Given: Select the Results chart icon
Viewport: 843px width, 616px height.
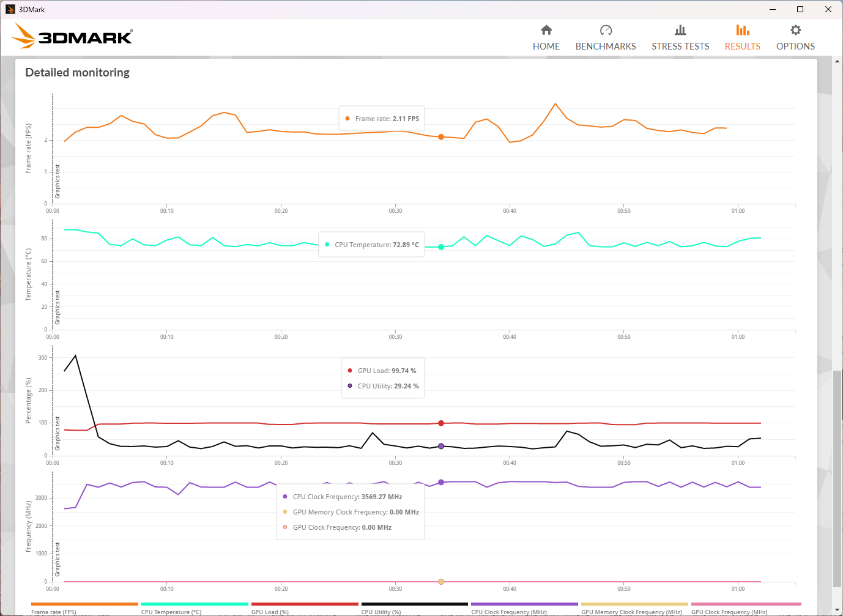Looking at the screenshot, I should point(742,31).
